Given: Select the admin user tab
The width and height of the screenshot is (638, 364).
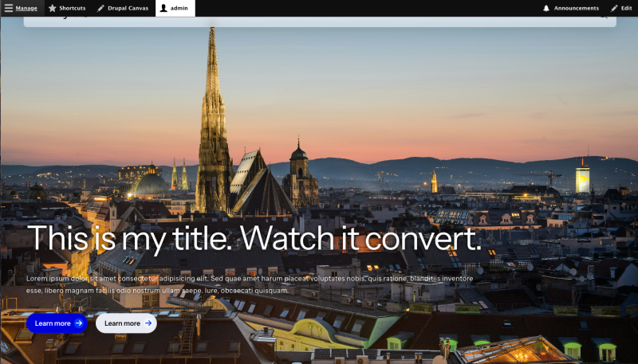Looking at the screenshot, I should [x=175, y=8].
